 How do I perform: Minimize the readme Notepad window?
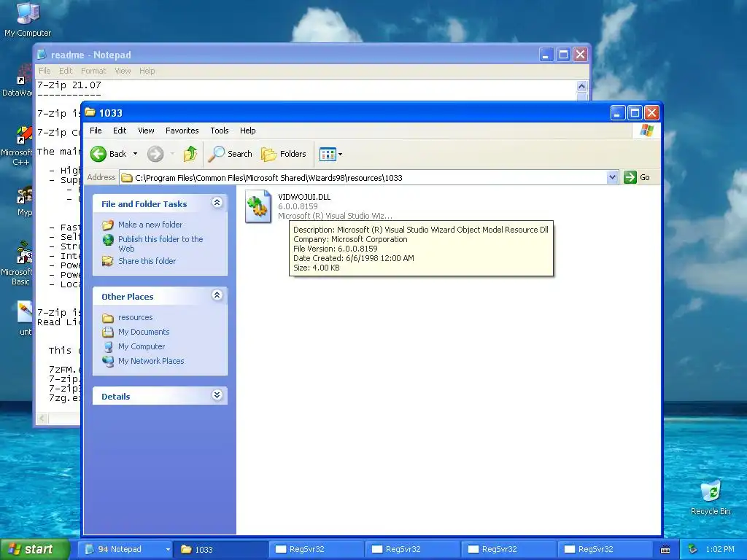(x=546, y=55)
